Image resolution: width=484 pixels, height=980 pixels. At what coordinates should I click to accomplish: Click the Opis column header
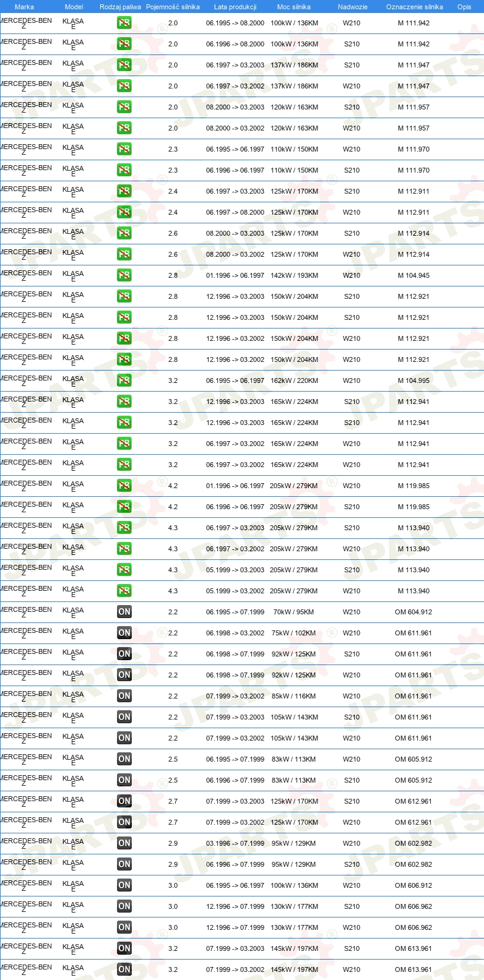[464, 7]
